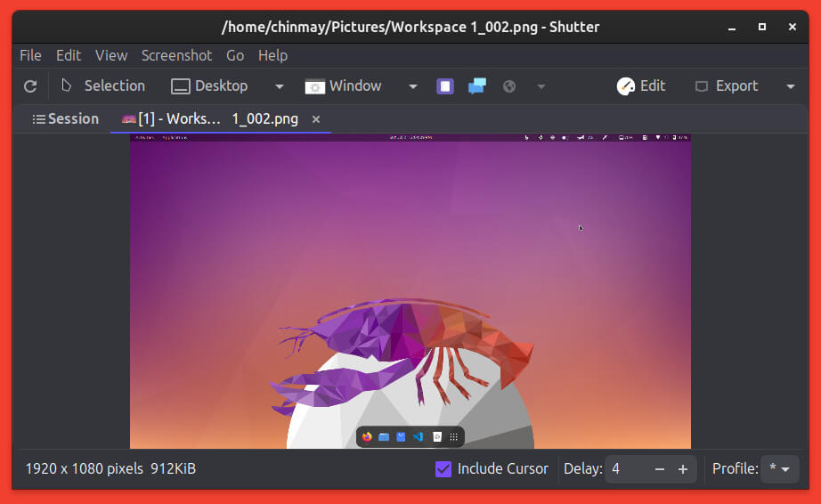Start a Selection capture
The height and width of the screenshot is (504, 821).
(102, 85)
